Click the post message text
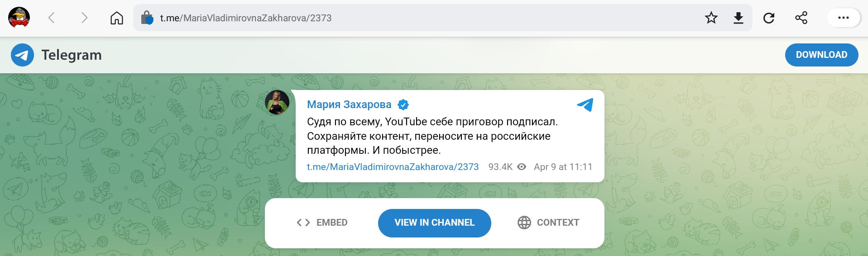Image resolution: width=868 pixels, height=256 pixels. pyautogui.click(x=432, y=136)
